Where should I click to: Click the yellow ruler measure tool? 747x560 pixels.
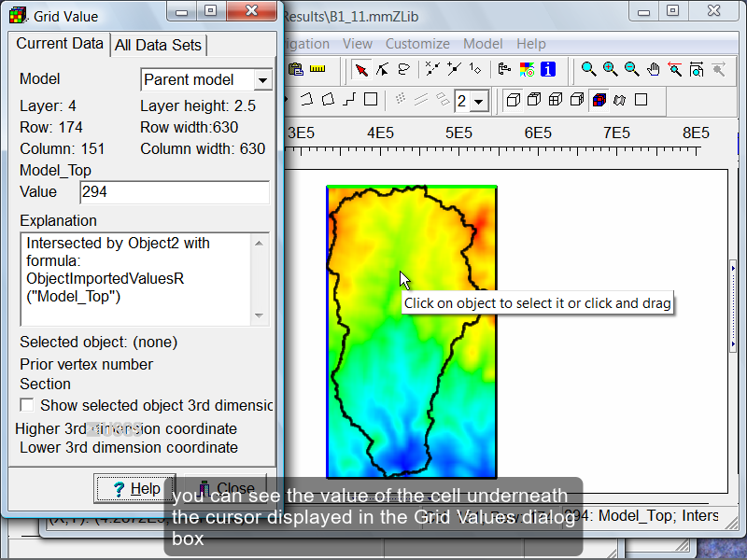(x=317, y=69)
